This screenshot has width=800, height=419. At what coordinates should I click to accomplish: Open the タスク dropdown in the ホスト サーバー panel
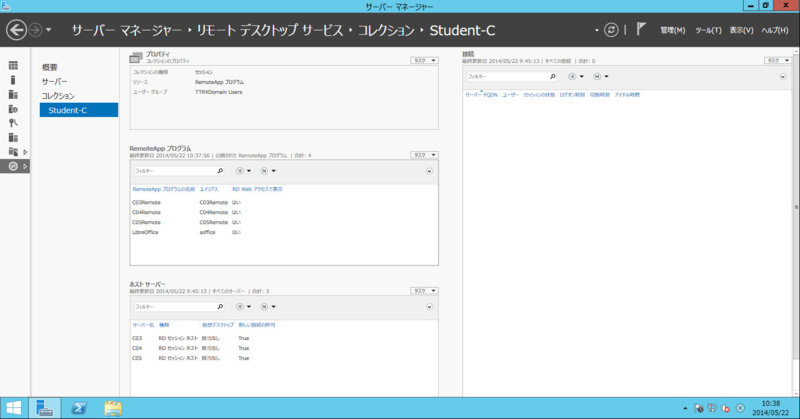(424, 290)
